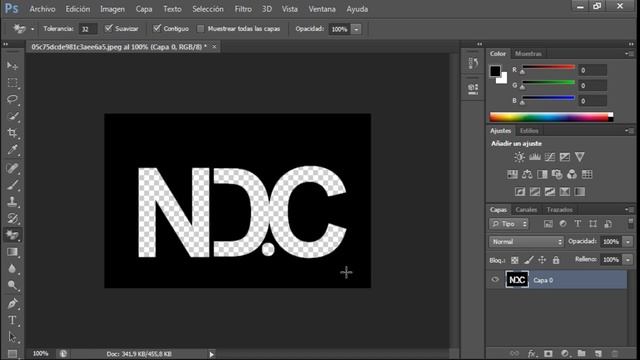Open the Properties panel icon
This screenshot has width=640, height=360.
[x=473, y=88]
